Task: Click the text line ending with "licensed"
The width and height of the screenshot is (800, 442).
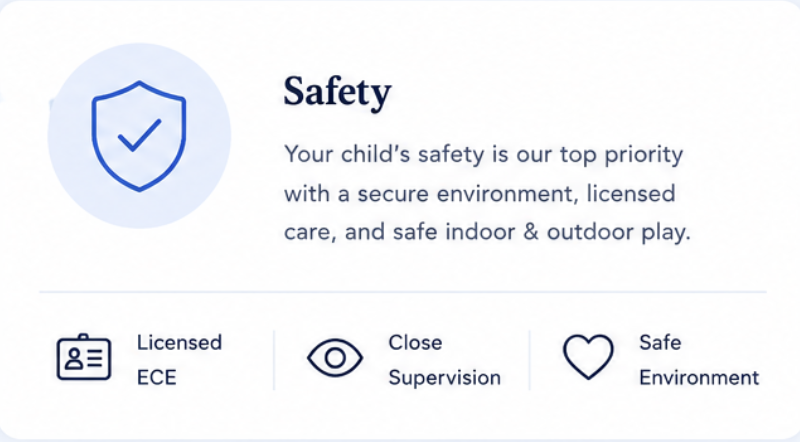Action: pyautogui.click(x=480, y=194)
